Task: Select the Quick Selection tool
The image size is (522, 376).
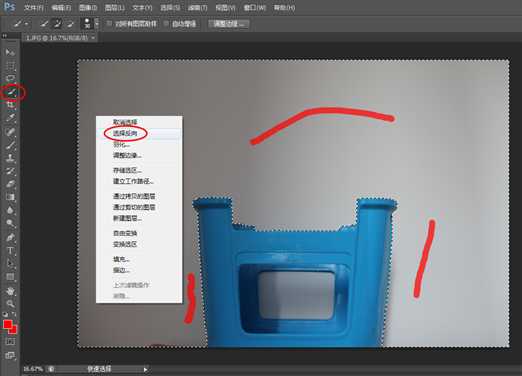Action: pyautogui.click(x=12, y=92)
